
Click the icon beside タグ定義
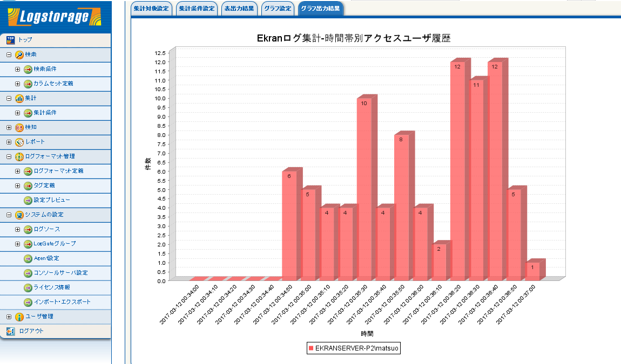coord(28,186)
